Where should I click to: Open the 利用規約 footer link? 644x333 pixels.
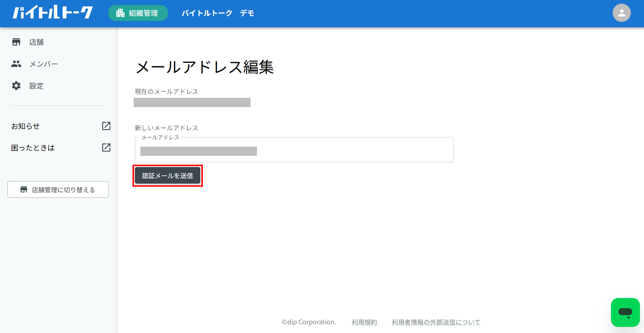364,322
